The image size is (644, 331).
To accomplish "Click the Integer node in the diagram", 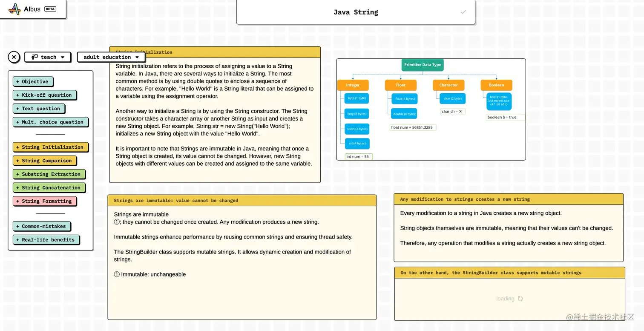I will (x=353, y=85).
